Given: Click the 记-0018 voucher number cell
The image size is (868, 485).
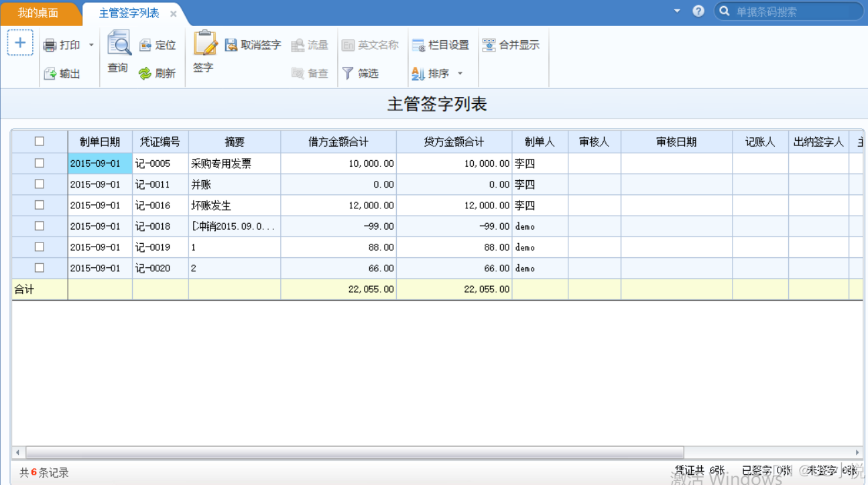Looking at the screenshot, I should (160, 226).
